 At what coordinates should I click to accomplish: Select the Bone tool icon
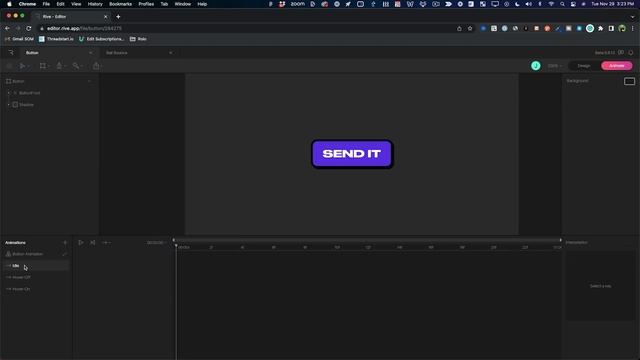click(x=76, y=66)
